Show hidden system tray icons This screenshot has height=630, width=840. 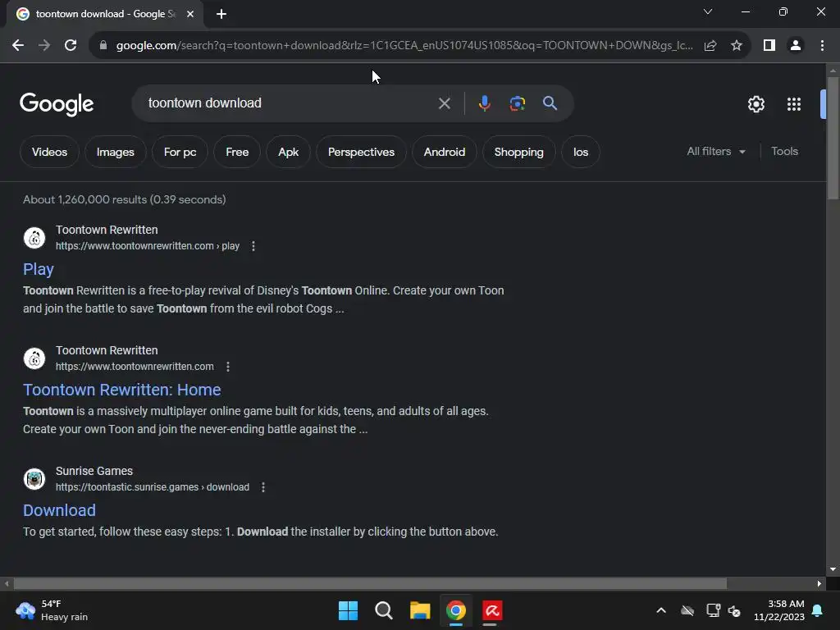tap(661, 610)
